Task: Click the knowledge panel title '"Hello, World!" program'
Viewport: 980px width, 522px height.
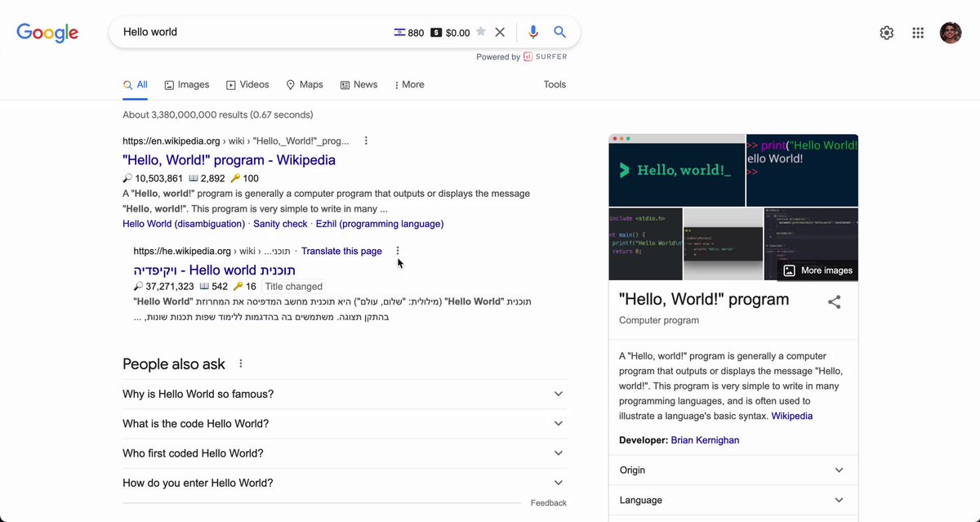Action: (x=704, y=299)
